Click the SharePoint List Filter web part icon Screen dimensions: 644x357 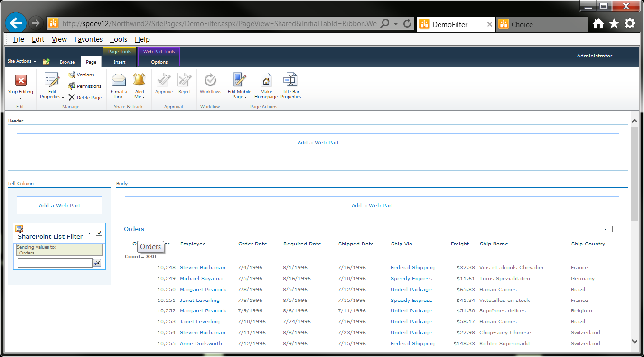(19, 229)
